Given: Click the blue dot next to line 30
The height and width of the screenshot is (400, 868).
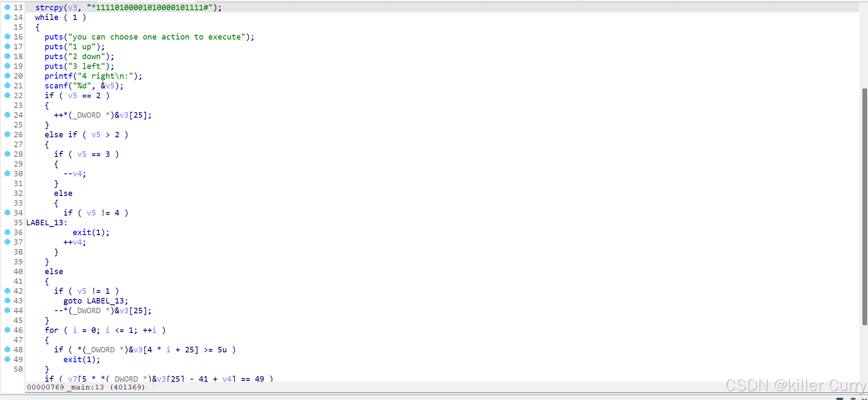Looking at the screenshot, I should click(8, 173).
